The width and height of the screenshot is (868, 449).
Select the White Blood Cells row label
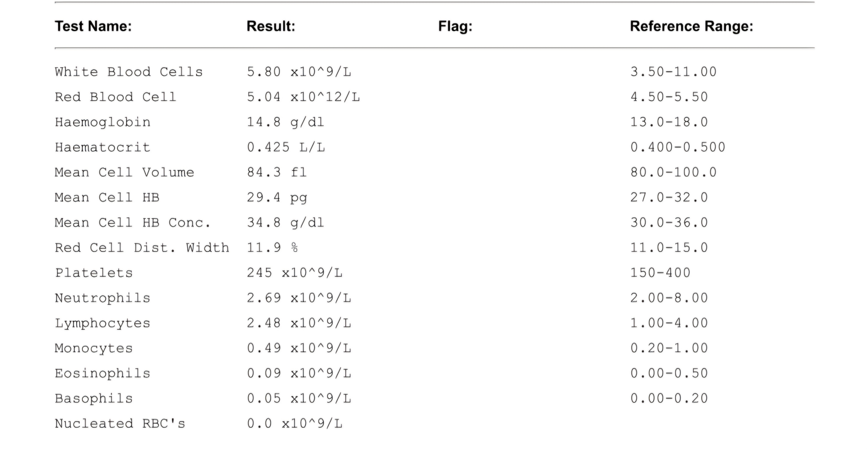point(129,72)
